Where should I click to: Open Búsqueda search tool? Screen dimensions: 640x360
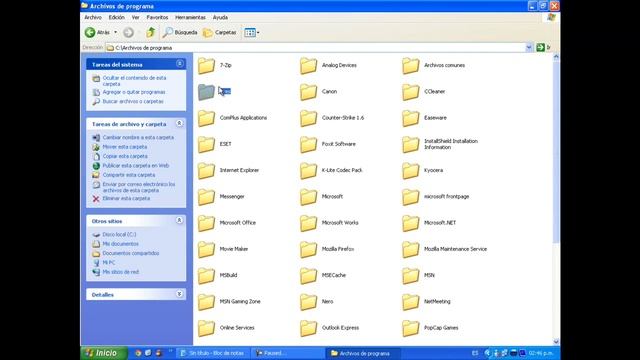coord(180,32)
